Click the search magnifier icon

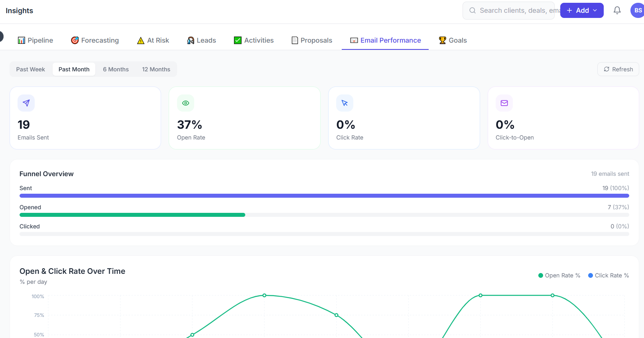(x=473, y=10)
